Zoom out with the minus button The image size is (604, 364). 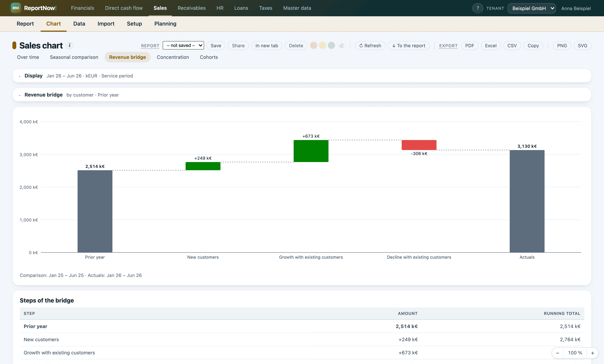click(x=557, y=353)
